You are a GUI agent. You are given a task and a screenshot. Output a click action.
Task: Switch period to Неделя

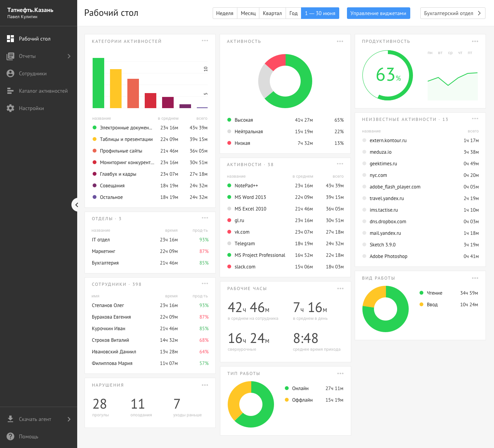225,13
